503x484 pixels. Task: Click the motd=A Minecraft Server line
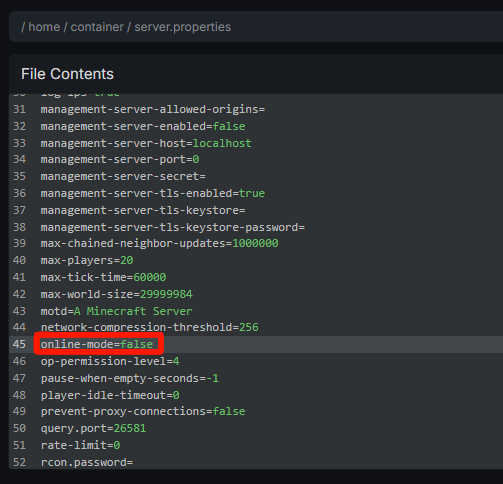coord(116,311)
